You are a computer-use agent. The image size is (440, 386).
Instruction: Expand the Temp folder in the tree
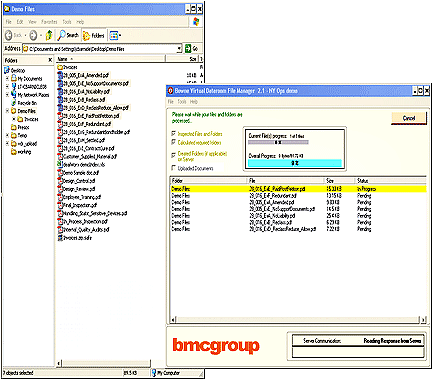coord(7,135)
